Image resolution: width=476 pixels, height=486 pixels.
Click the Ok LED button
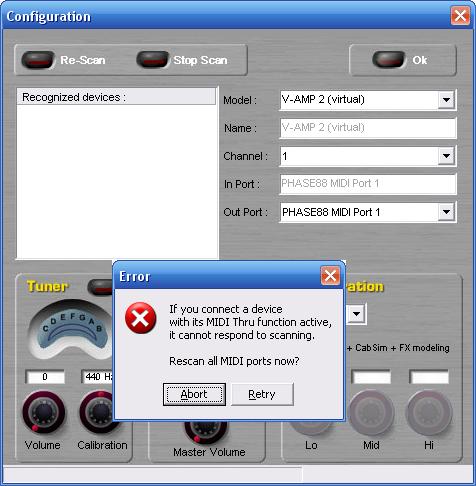[x=388, y=60]
